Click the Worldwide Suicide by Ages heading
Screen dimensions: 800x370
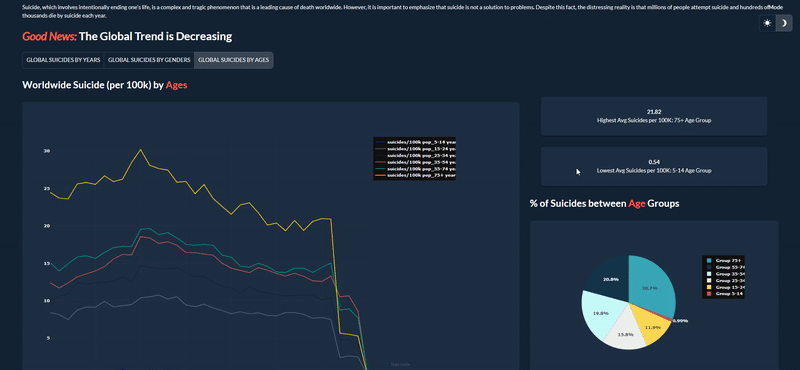[105, 85]
